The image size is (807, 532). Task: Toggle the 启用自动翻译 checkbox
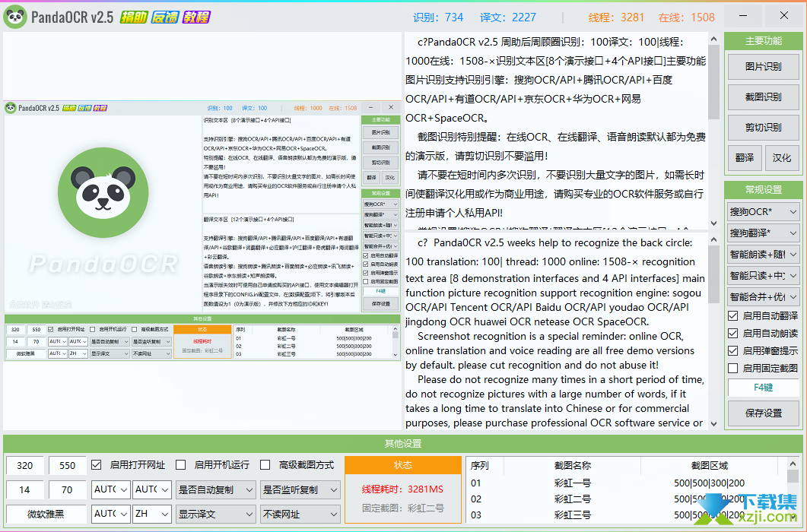click(733, 315)
